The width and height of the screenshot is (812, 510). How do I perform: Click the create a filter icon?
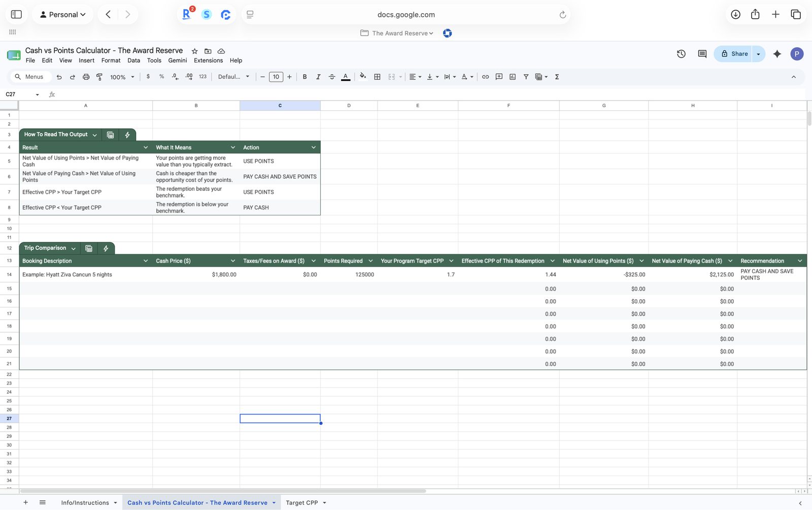tap(526, 77)
